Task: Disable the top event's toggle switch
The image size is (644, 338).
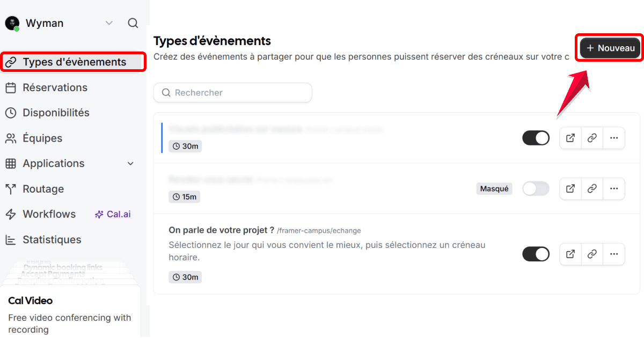Action: 536,138
